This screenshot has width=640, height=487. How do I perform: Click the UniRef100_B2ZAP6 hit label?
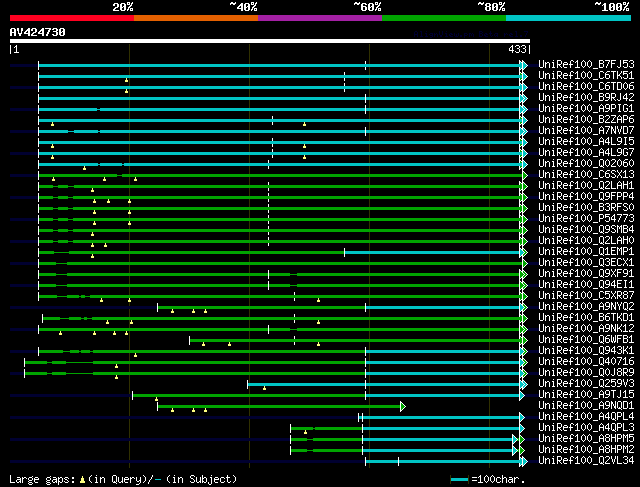click(586, 120)
